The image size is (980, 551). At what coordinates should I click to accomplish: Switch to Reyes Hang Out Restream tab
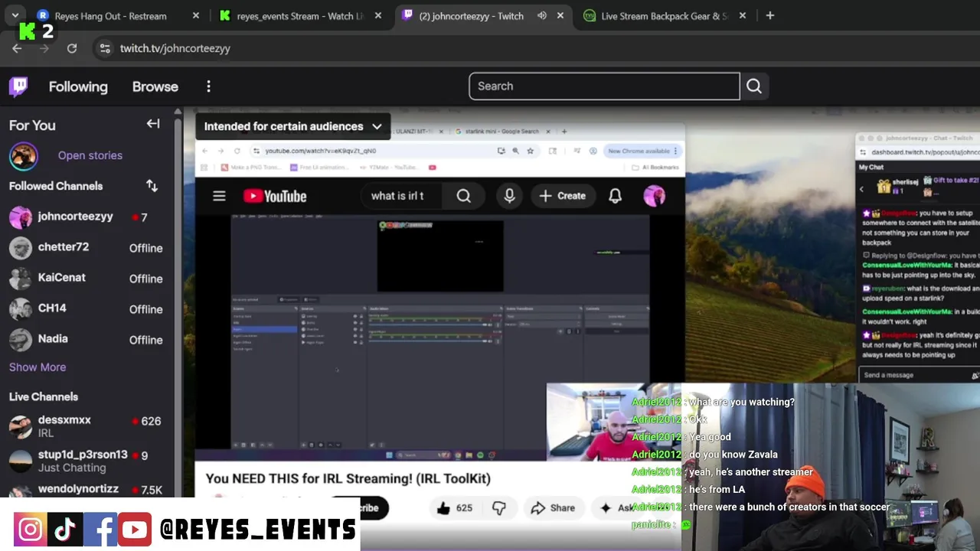[x=110, y=15]
